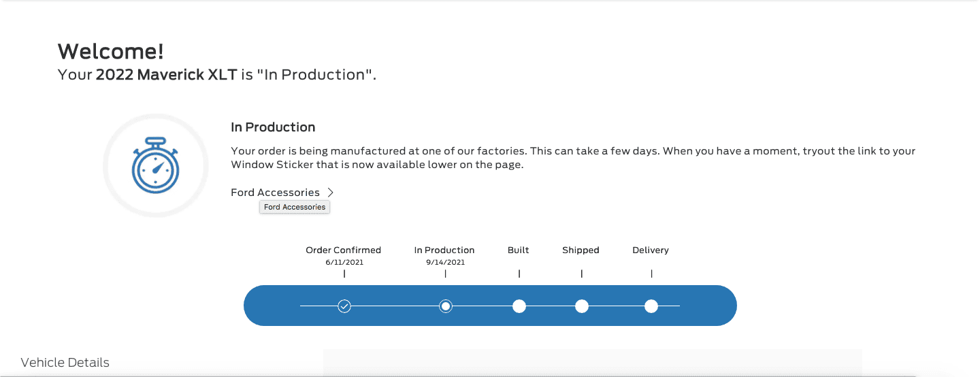The height and width of the screenshot is (377, 980).
Task: Click the Delivery label
Action: 651,250
